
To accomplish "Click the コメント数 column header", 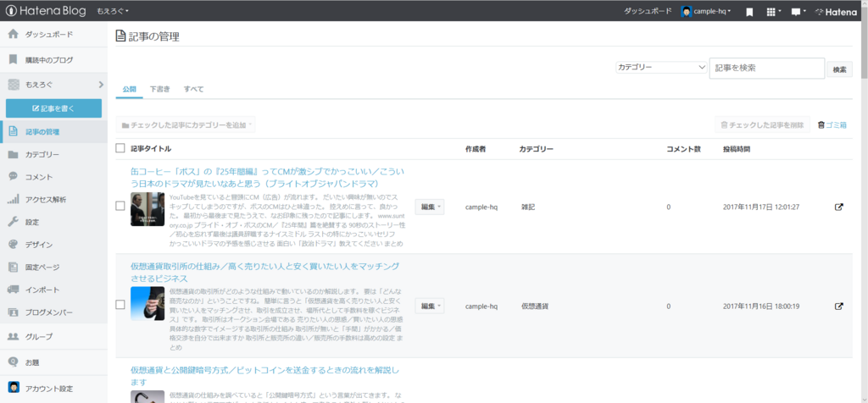I will (684, 149).
